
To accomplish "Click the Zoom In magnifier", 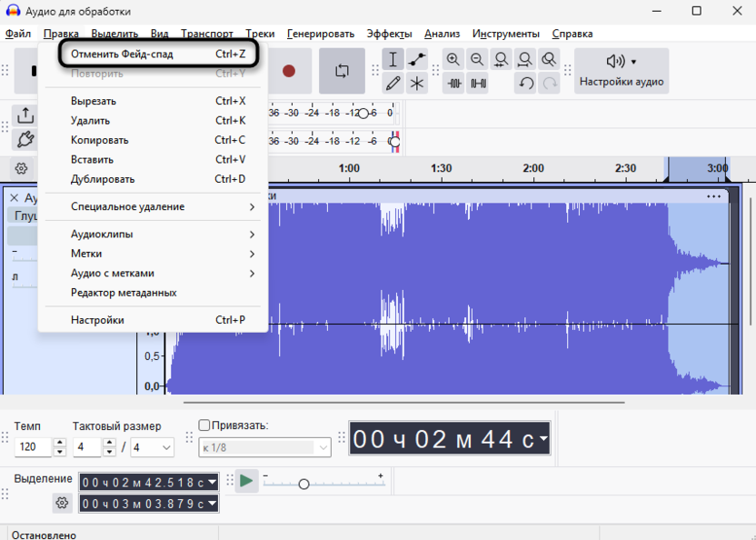I will pyautogui.click(x=453, y=58).
